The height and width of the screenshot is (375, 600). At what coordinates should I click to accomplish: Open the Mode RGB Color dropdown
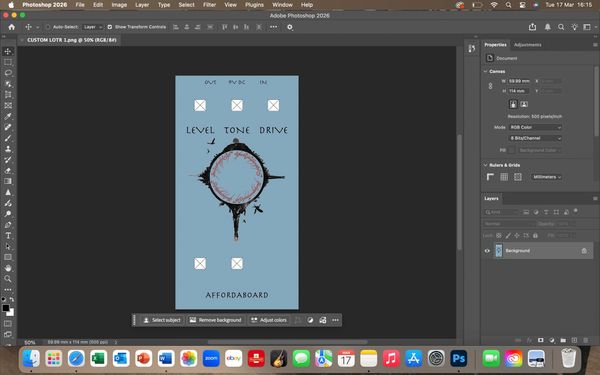[535, 127]
